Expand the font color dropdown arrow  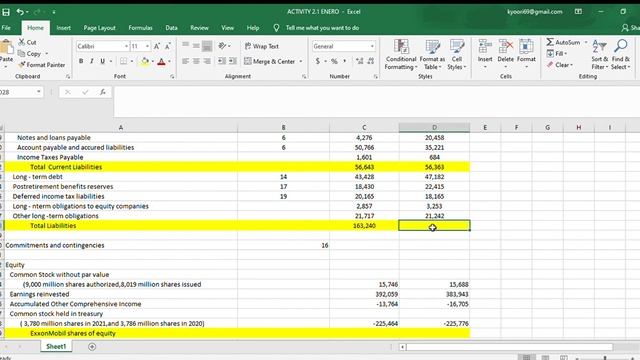pos(169,61)
